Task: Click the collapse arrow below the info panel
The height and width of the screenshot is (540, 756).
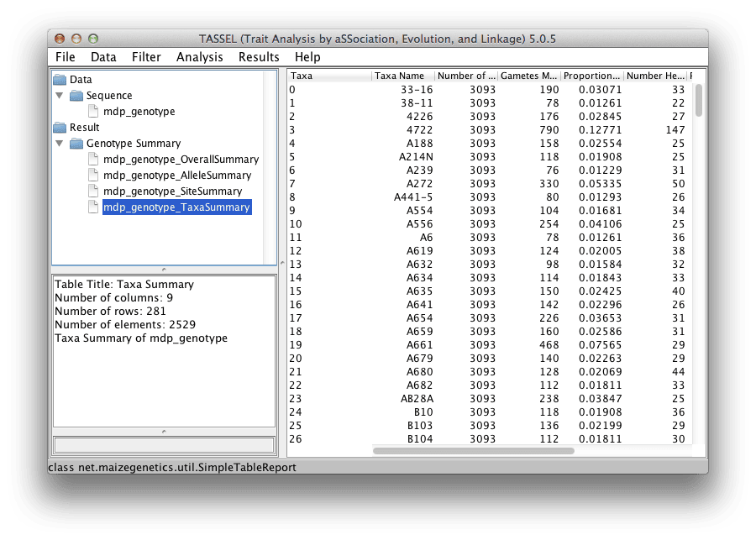Action: (164, 432)
